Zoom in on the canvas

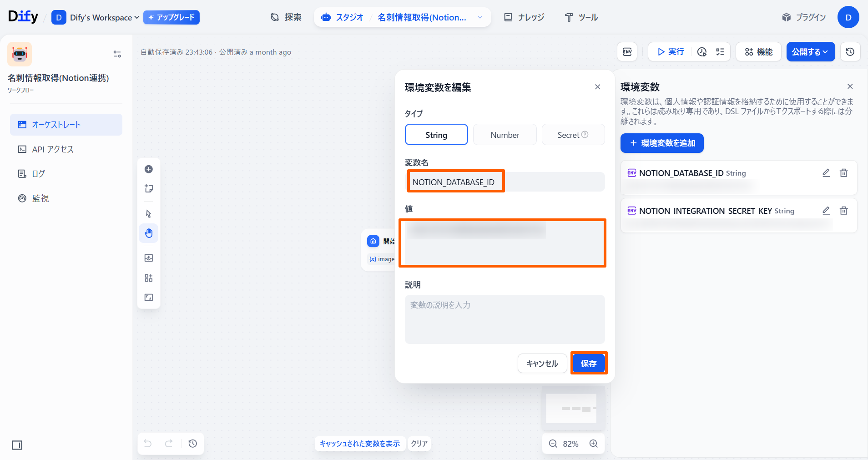point(593,444)
